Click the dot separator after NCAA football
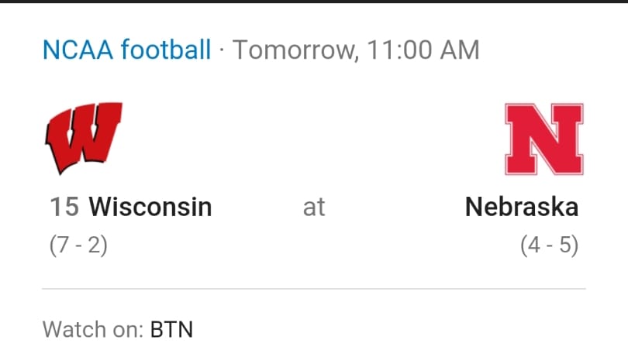 pyautogui.click(x=222, y=51)
